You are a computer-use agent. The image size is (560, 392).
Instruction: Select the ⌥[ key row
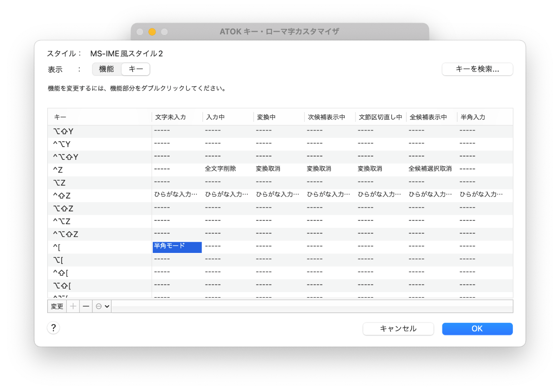click(x=280, y=260)
